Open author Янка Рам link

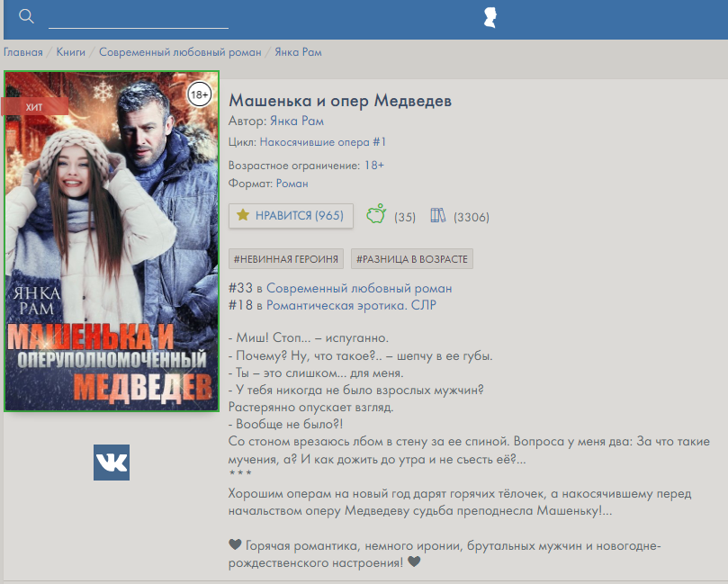click(297, 121)
